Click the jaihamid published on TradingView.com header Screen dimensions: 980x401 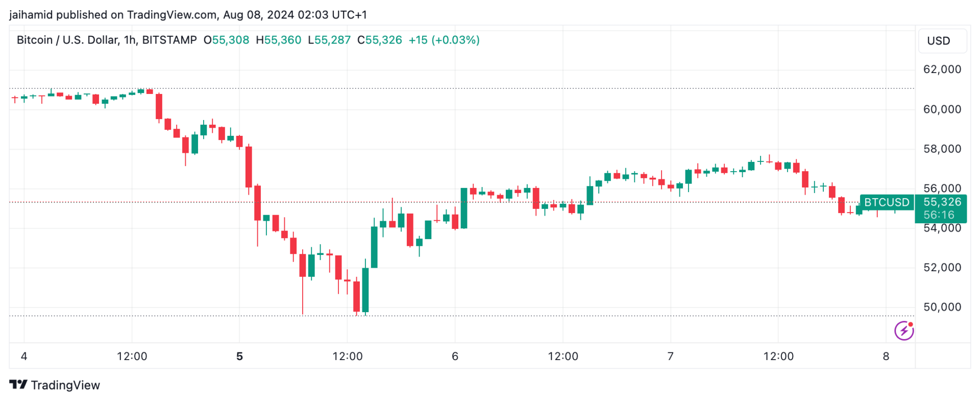[x=188, y=15]
